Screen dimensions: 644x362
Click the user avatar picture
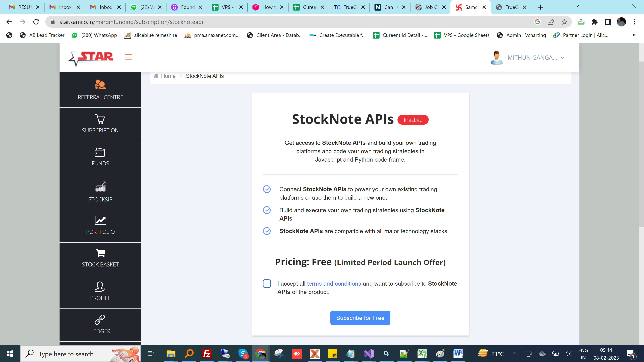coord(496,58)
